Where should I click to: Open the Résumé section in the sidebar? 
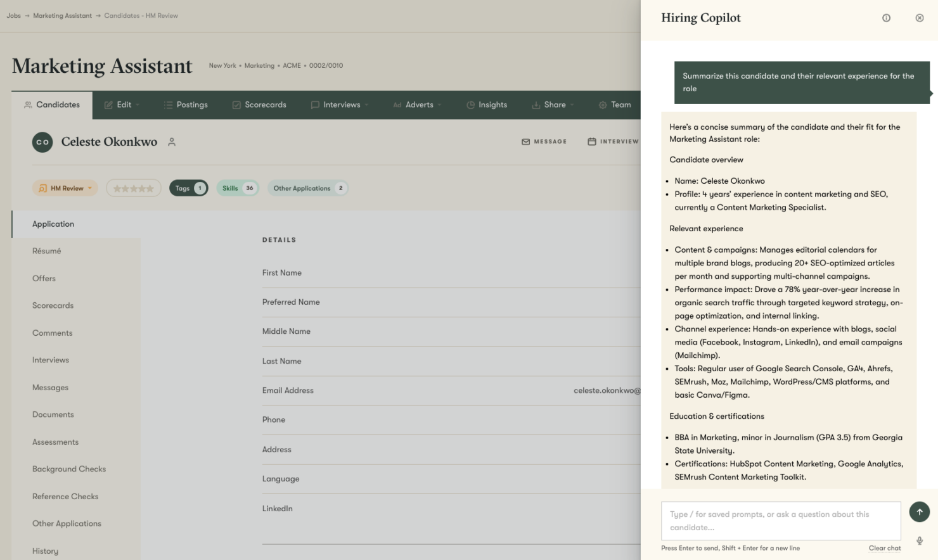coord(46,251)
